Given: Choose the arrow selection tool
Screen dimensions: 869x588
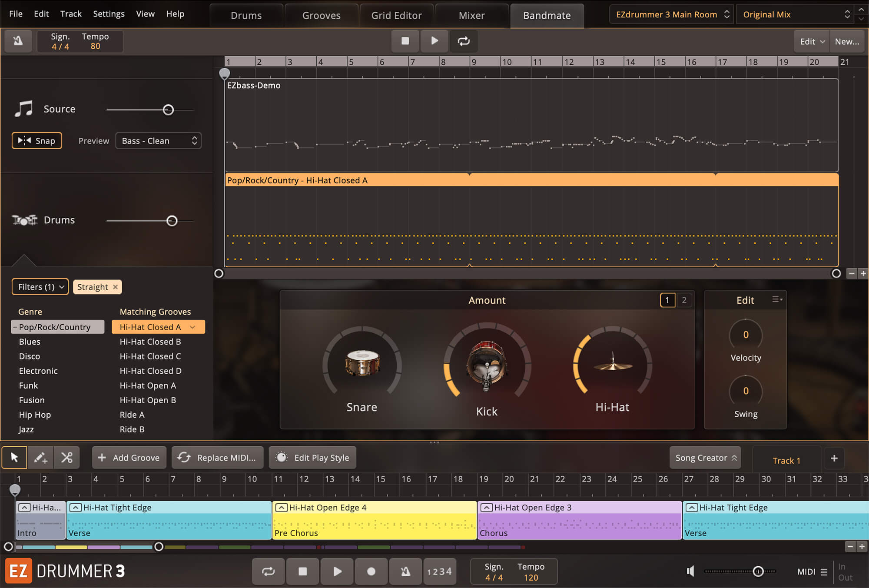Looking at the screenshot, I should pos(14,458).
